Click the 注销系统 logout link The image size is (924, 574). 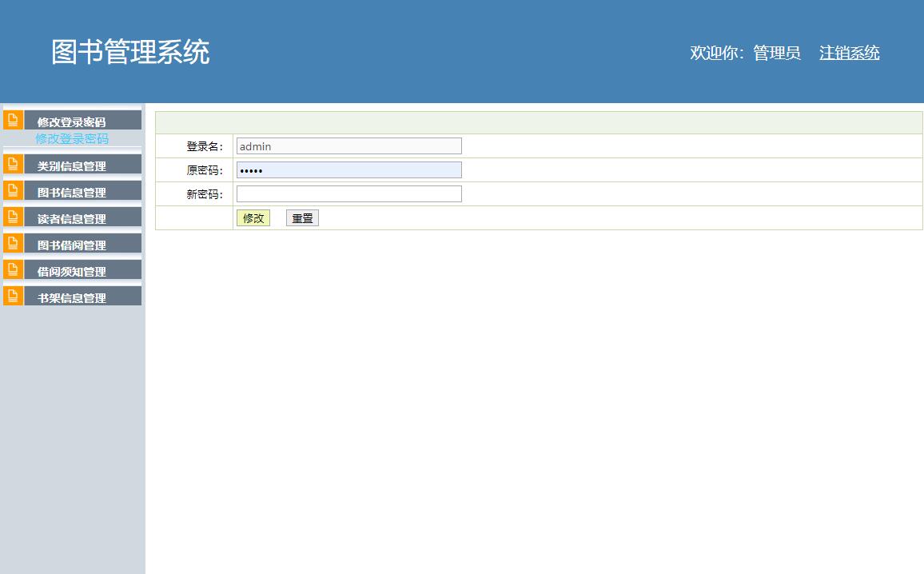pyautogui.click(x=849, y=53)
